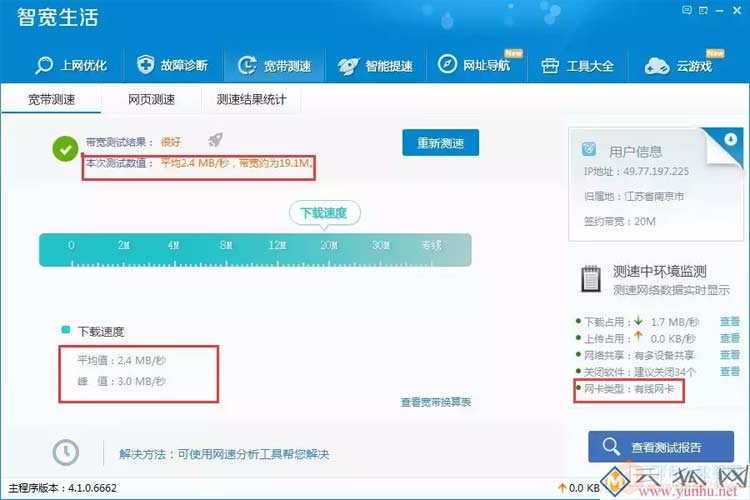
Task: Click the clock icon at bottom left
Action: tap(66, 452)
